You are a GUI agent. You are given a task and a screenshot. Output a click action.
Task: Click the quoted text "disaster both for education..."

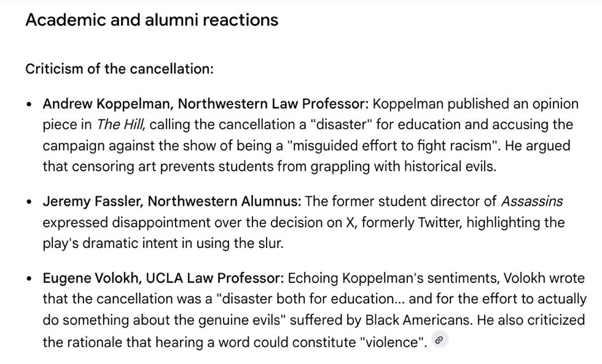click(313, 300)
